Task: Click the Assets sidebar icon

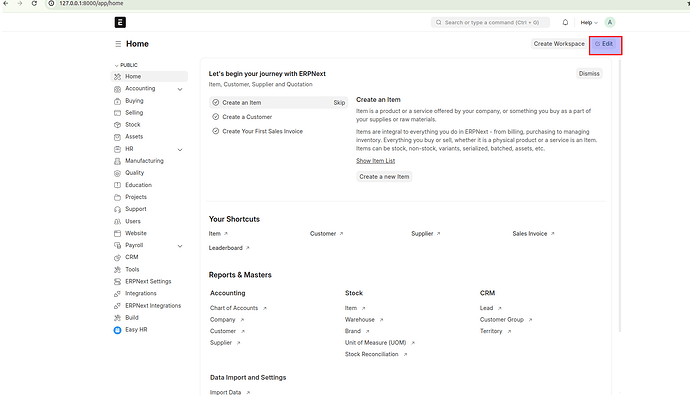Action: pos(117,137)
